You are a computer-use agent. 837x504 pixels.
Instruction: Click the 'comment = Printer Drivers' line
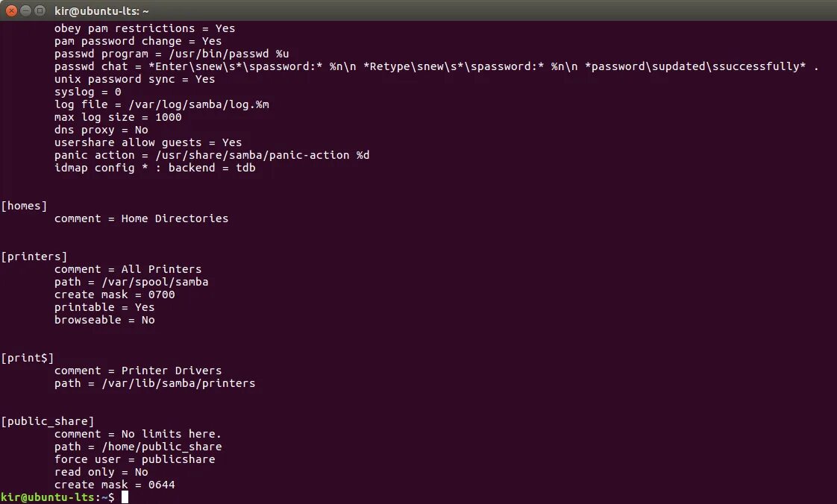pos(138,371)
